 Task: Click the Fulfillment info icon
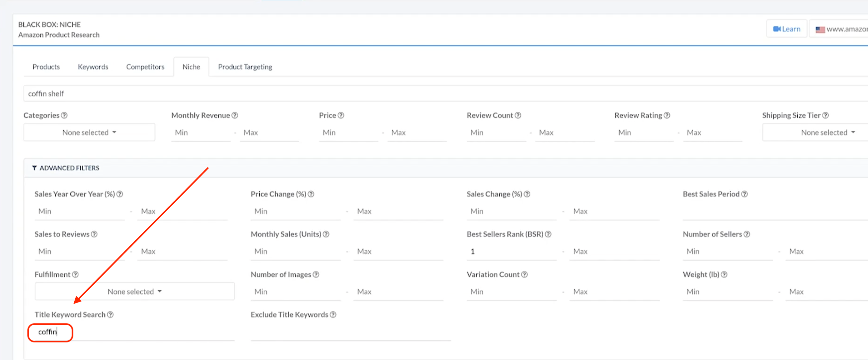coord(75,274)
